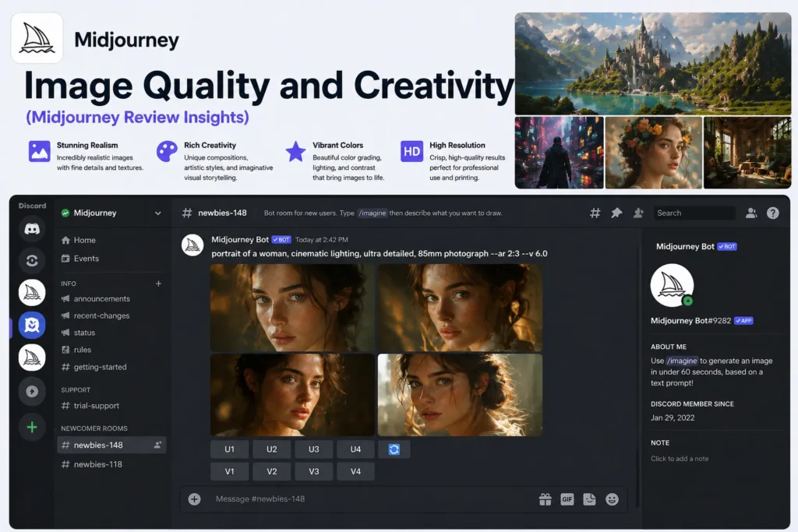Image resolution: width=798 pixels, height=532 pixels.
Task: Click the V3 variation button
Action: coord(313,471)
